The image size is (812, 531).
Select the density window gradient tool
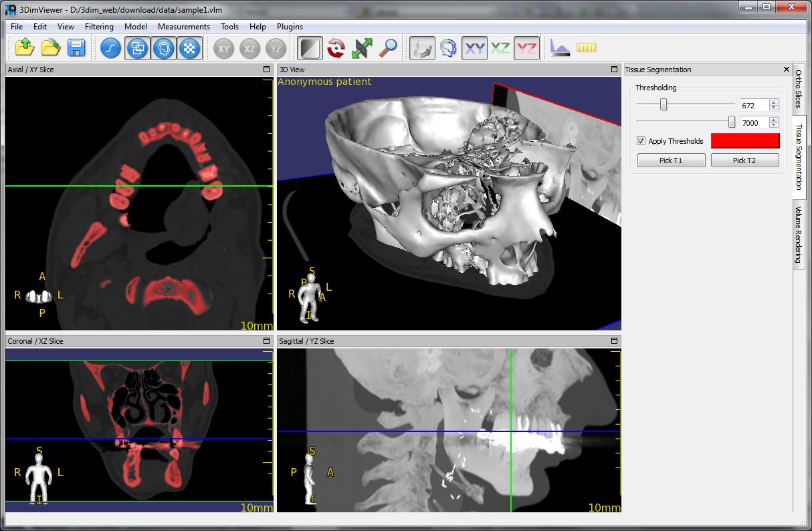point(310,48)
